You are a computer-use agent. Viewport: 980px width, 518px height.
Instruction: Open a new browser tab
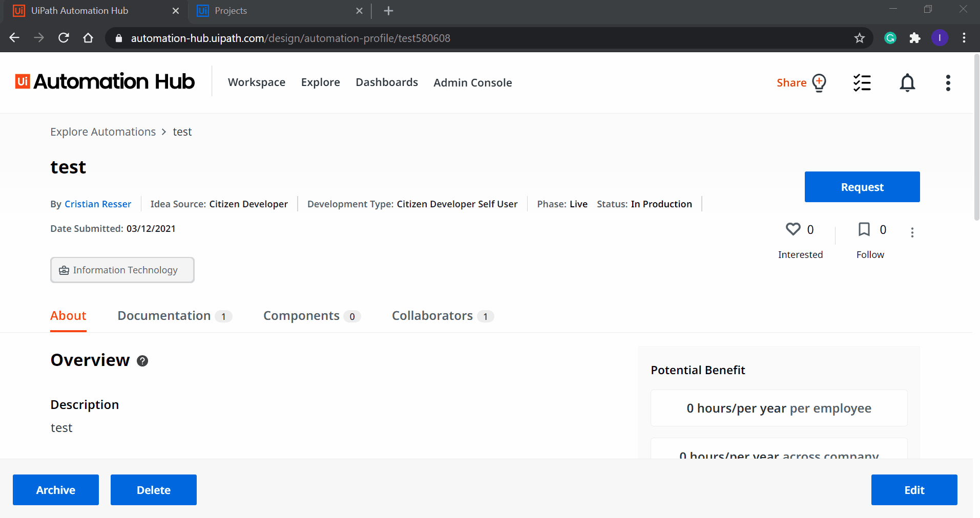(388, 11)
